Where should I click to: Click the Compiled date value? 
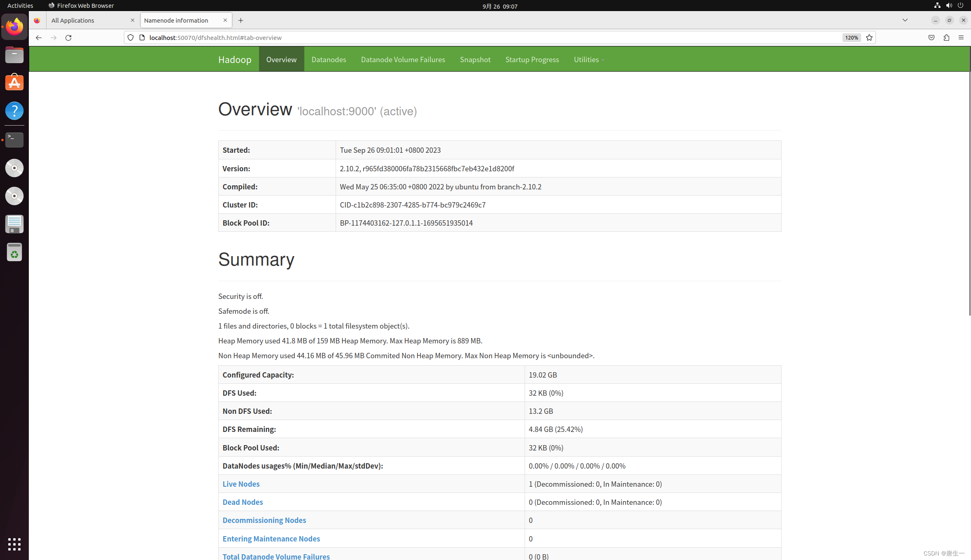pos(441,187)
